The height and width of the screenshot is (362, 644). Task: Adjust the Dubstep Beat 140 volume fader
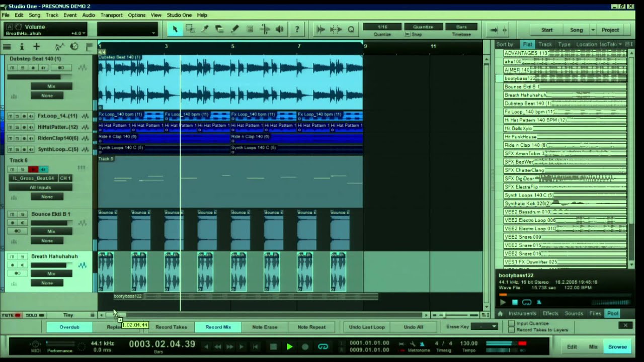pyautogui.click(x=39, y=77)
